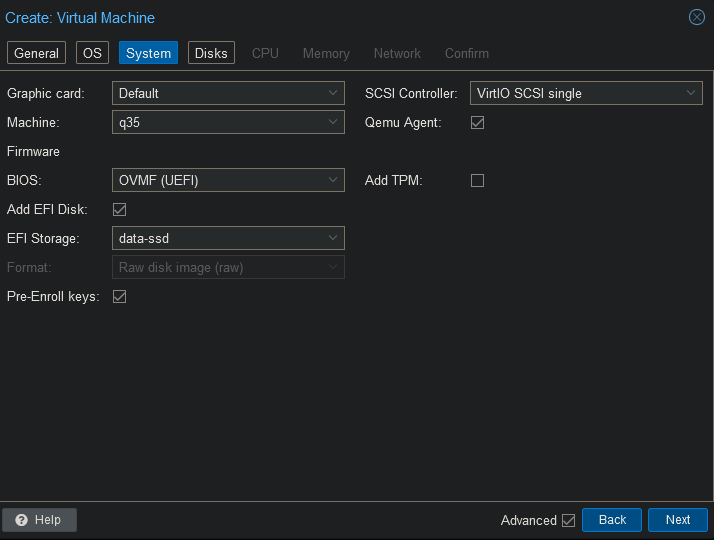Expand the Machine type dropdown
The image size is (714, 540).
tap(333, 122)
